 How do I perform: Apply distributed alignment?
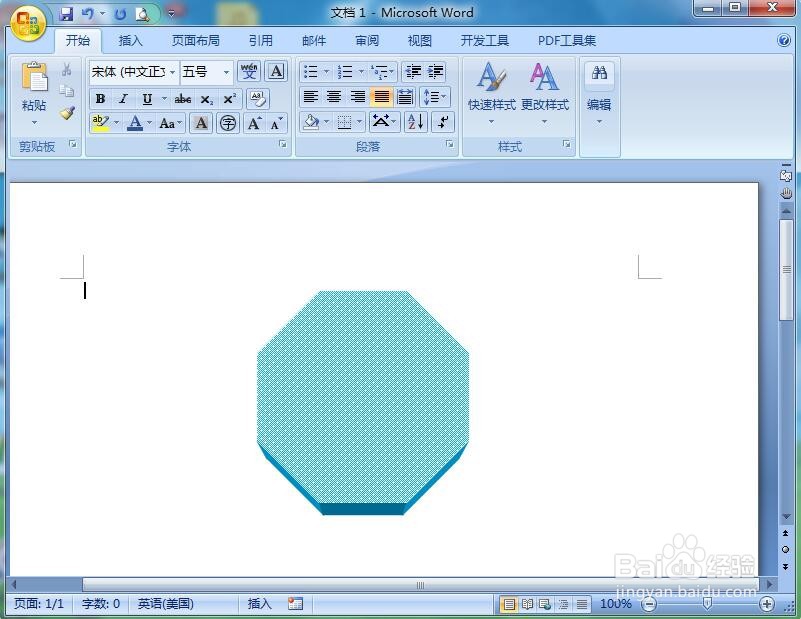click(405, 97)
